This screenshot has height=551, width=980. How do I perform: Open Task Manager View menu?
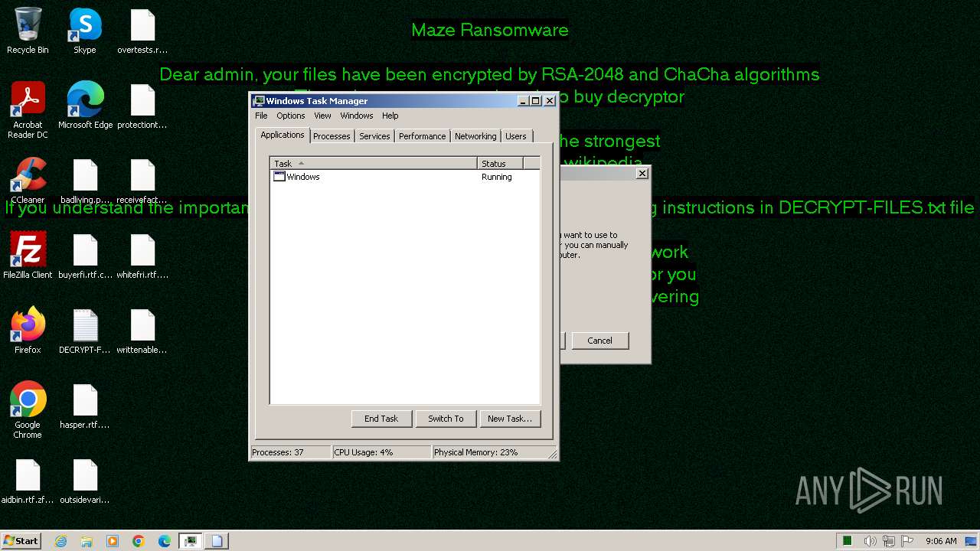pos(322,116)
